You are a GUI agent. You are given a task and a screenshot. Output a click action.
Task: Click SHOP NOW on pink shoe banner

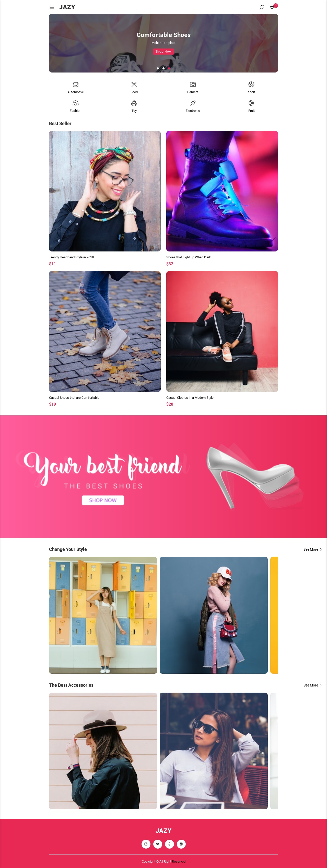(103, 500)
